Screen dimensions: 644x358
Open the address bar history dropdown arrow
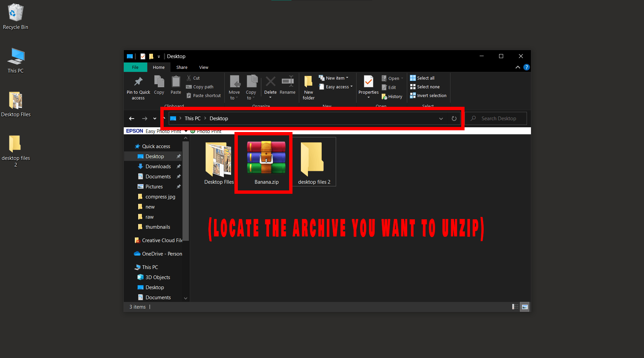441,119
